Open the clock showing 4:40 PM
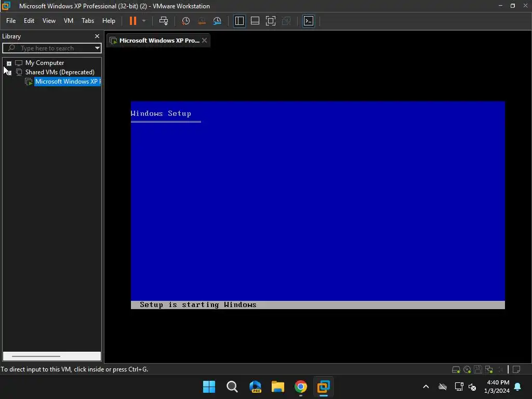This screenshot has height=399, width=532. (497, 387)
